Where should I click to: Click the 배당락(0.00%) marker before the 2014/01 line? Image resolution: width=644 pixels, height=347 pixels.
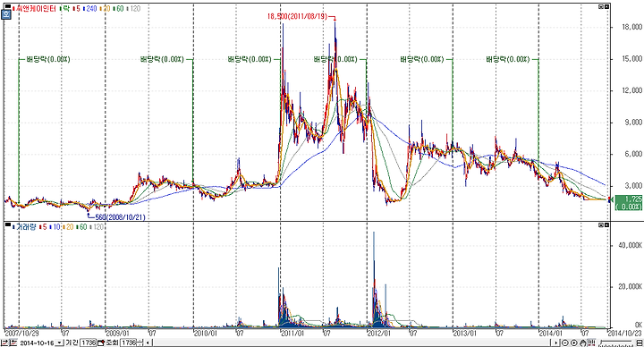pos(508,59)
